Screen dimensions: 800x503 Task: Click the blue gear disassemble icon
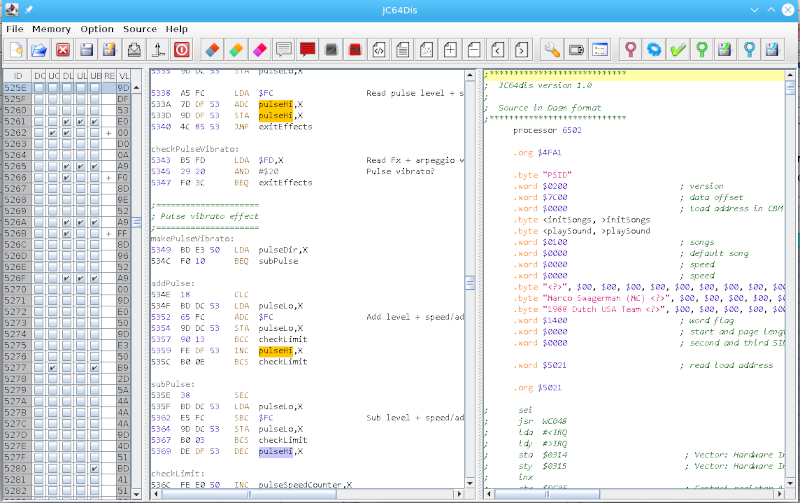point(654,49)
